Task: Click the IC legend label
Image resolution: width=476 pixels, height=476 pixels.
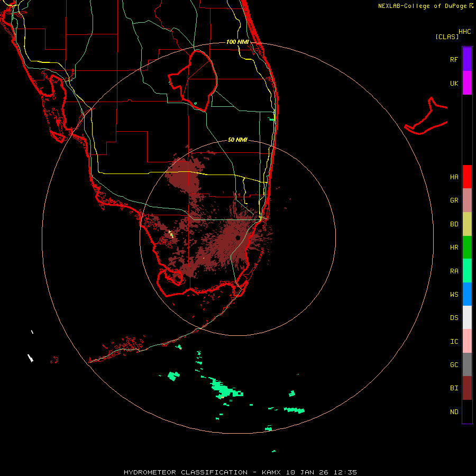Action: click(x=454, y=341)
